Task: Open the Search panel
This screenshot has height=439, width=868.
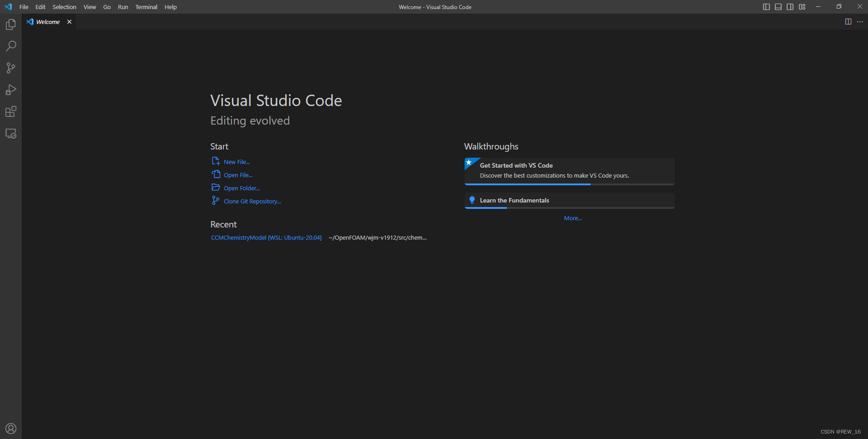Action: coord(10,46)
